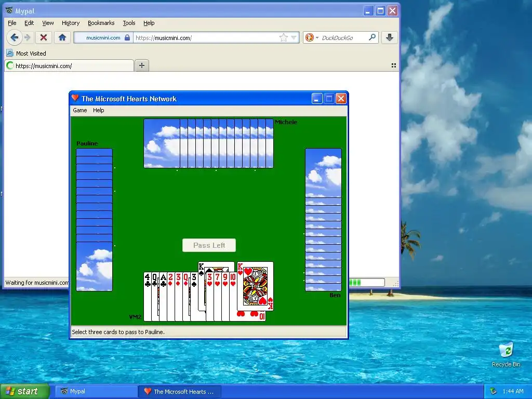Select the 2 of diamonds card

point(170,297)
